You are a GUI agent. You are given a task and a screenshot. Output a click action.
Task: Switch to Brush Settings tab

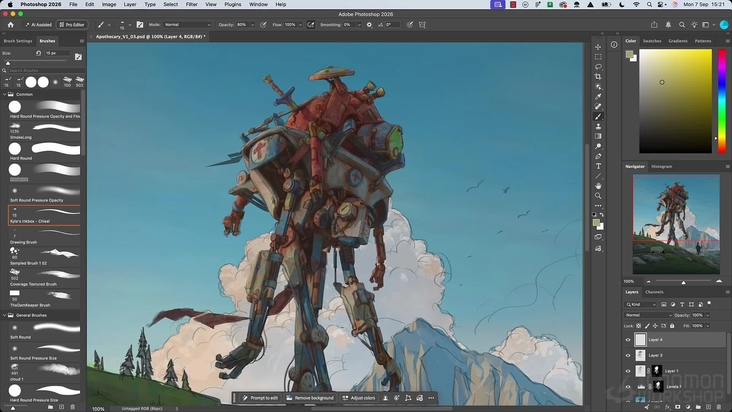18,41
